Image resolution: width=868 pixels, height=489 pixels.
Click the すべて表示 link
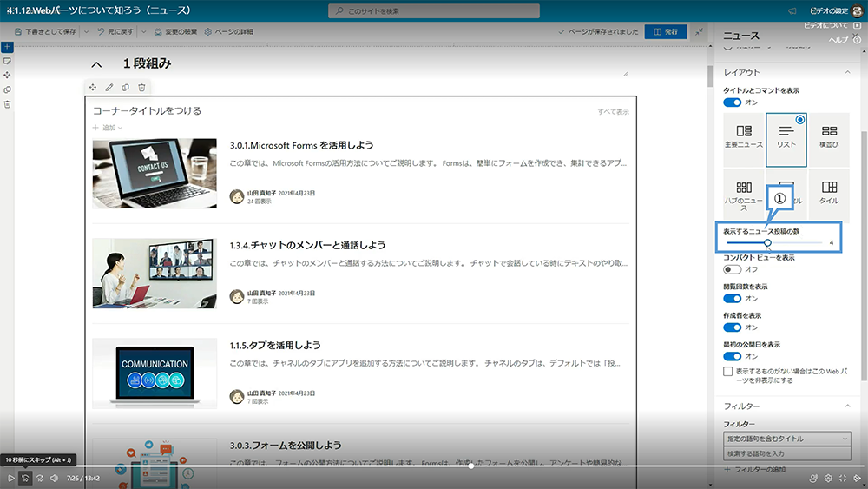point(613,112)
